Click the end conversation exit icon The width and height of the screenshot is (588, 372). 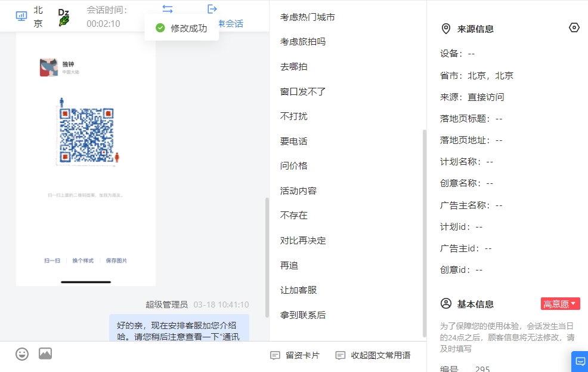[x=212, y=9]
